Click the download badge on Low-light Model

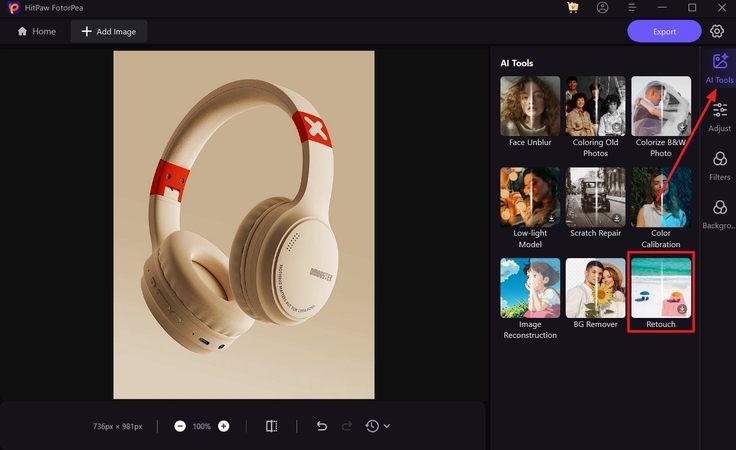tap(551, 218)
